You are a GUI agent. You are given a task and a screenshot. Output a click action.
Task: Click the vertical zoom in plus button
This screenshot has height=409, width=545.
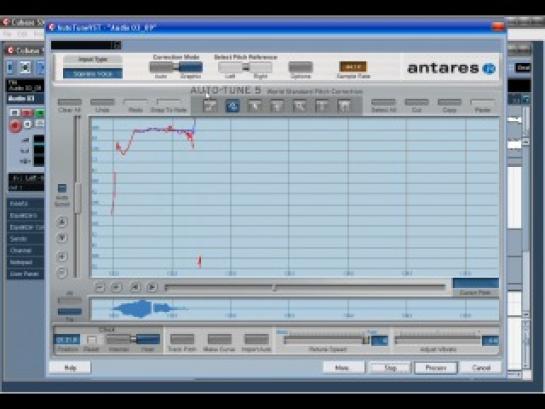coord(62,256)
